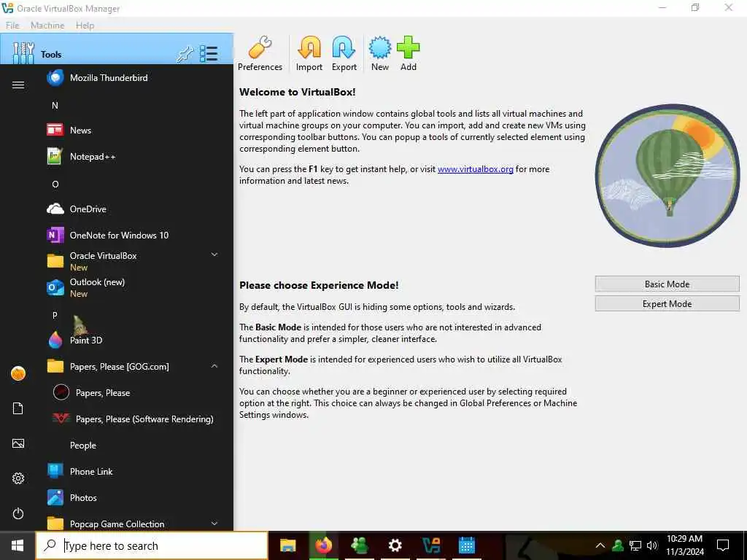Choose Basic Mode
The width and height of the screenshot is (747, 560).
[x=667, y=284]
